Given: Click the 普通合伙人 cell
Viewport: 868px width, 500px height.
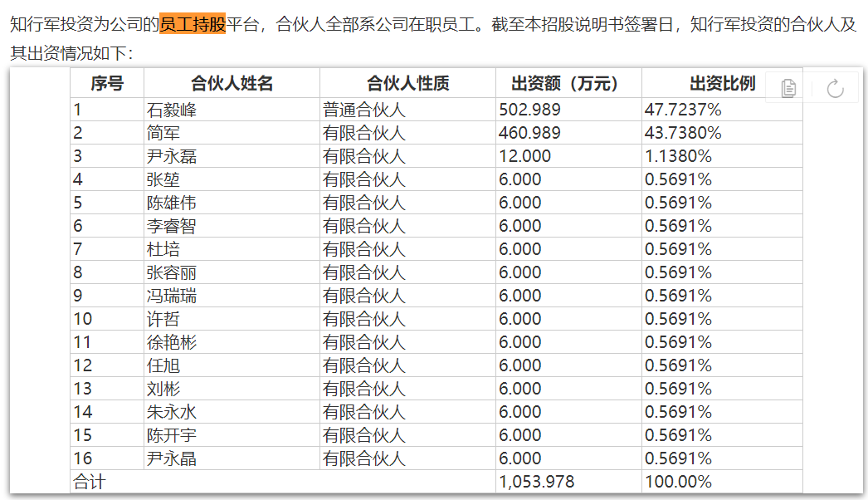Looking at the screenshot, I should (408, 110).
